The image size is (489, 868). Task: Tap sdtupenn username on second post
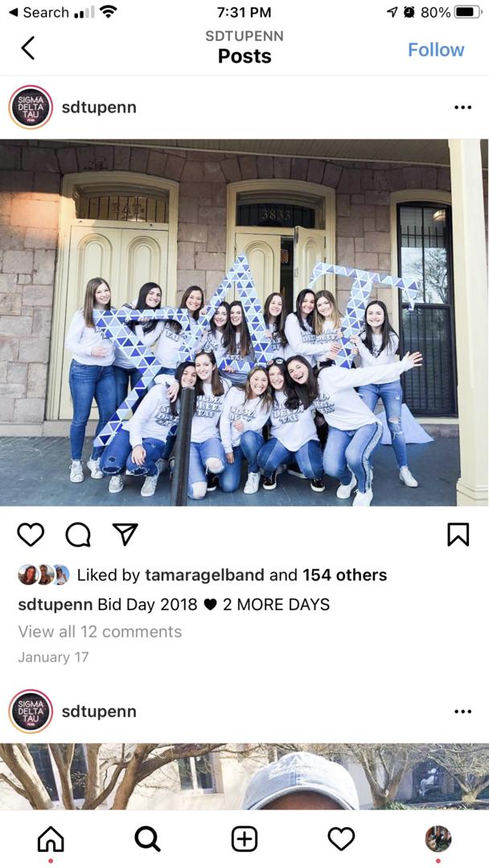99,711
